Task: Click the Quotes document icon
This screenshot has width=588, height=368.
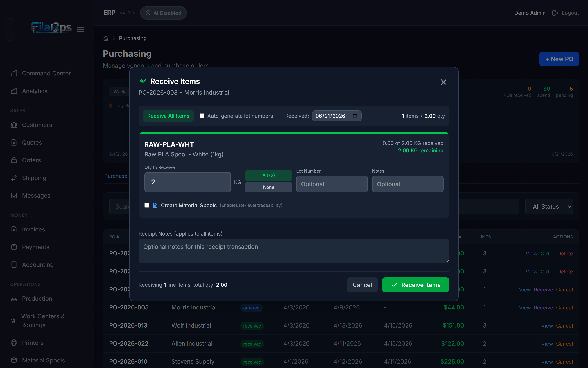Action: point(14,142)
